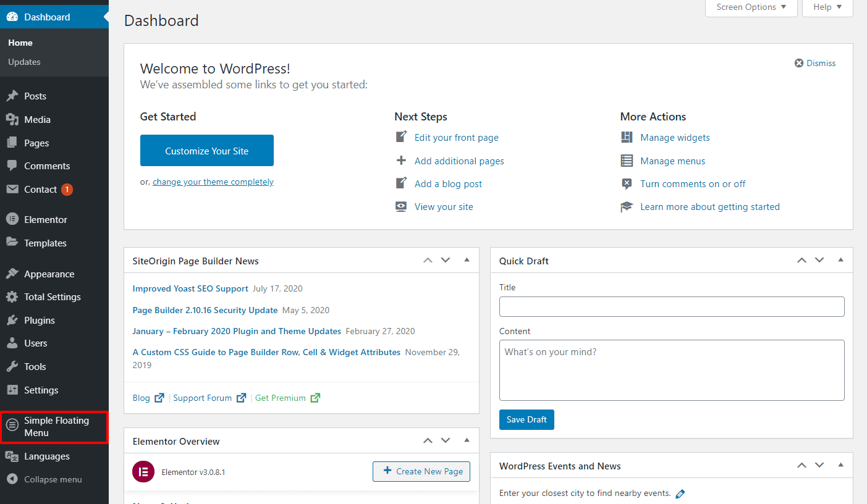This screenshot has height=504, width=867.
Task: Click the Plugins plug icon
Action: [x=12, y=321]
